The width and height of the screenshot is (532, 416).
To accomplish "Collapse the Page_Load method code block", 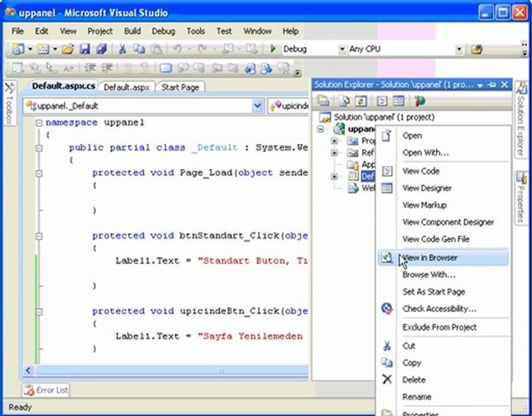I will (39, 173).
